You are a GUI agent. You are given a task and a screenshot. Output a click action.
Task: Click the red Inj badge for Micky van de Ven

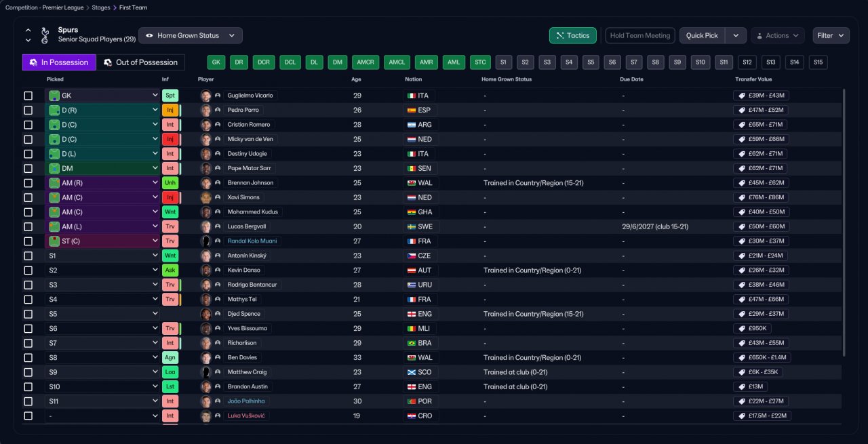coord(170,139)
